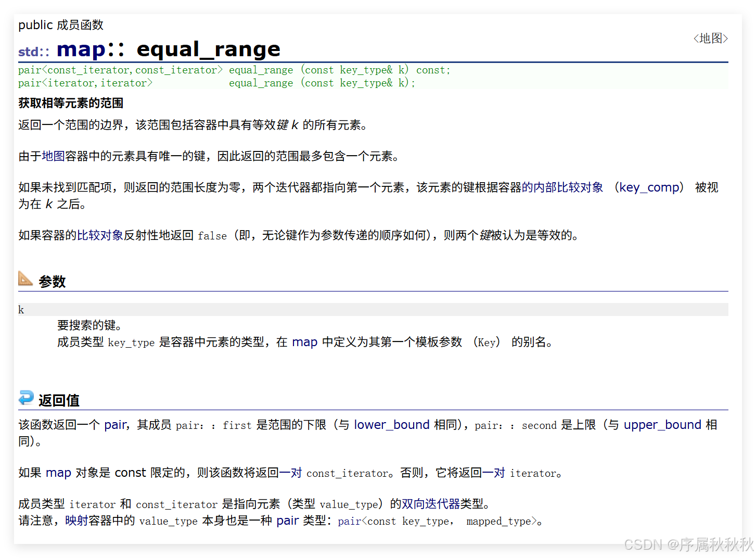Click the first 一对 link about const_iterator
This screenshot has width=756, height=558.
[290, 473]
